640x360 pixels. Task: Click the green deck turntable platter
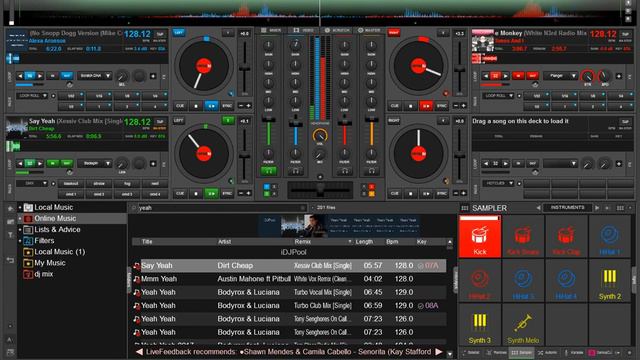click(203, 153)
